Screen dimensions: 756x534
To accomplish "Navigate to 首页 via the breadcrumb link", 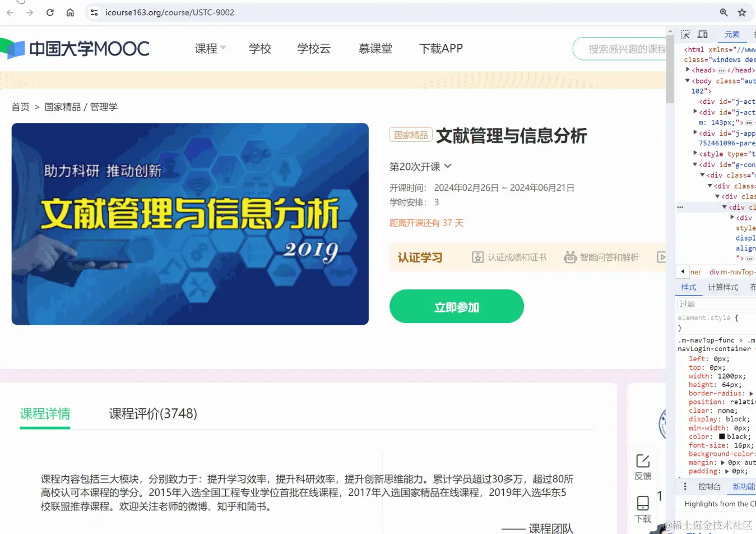I will 20,107.
